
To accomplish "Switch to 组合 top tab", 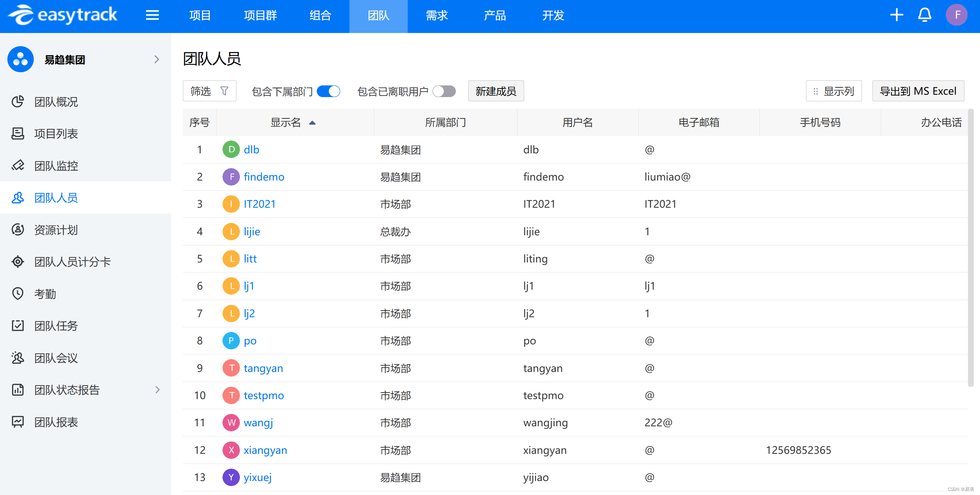I will (x=320, y=16).
